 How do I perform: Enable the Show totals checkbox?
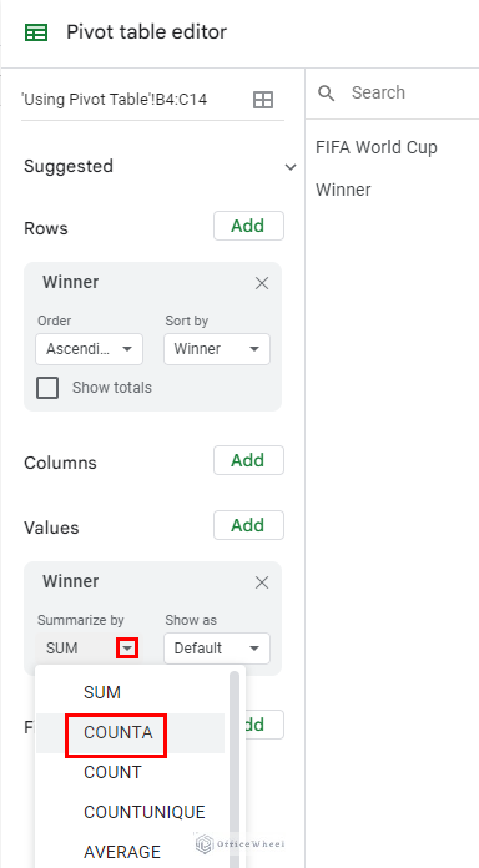[47, 388]
